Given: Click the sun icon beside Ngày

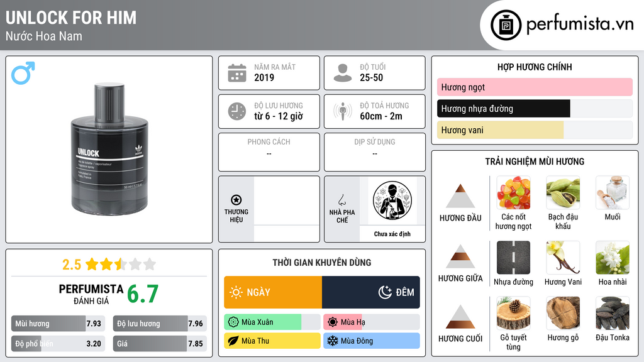Looking at the screenshot, I should tap(236, 292).
